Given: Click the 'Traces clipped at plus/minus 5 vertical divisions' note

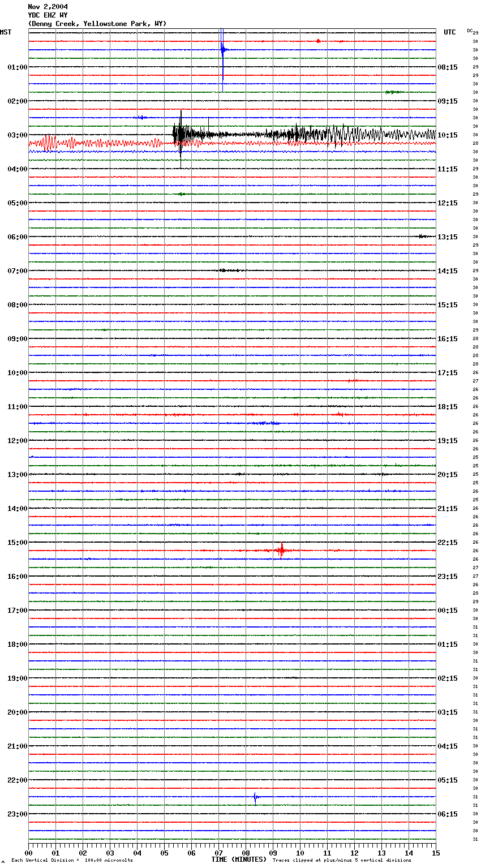Looking at the screenshot, I should point(342,860).
